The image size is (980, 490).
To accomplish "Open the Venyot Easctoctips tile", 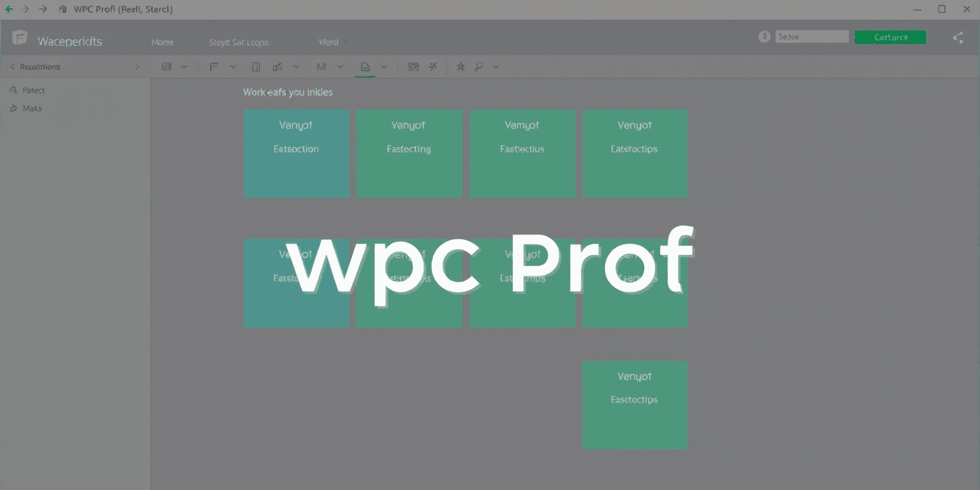I will coord(635,405).
